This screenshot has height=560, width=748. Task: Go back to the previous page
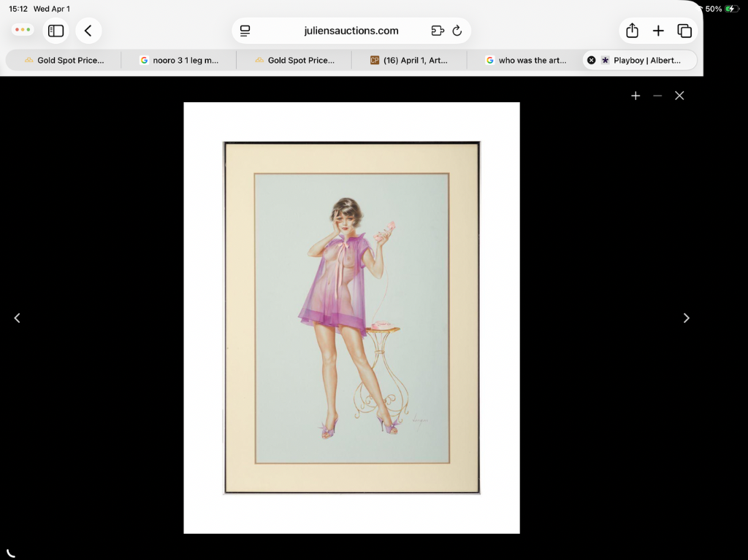point(88,31)
